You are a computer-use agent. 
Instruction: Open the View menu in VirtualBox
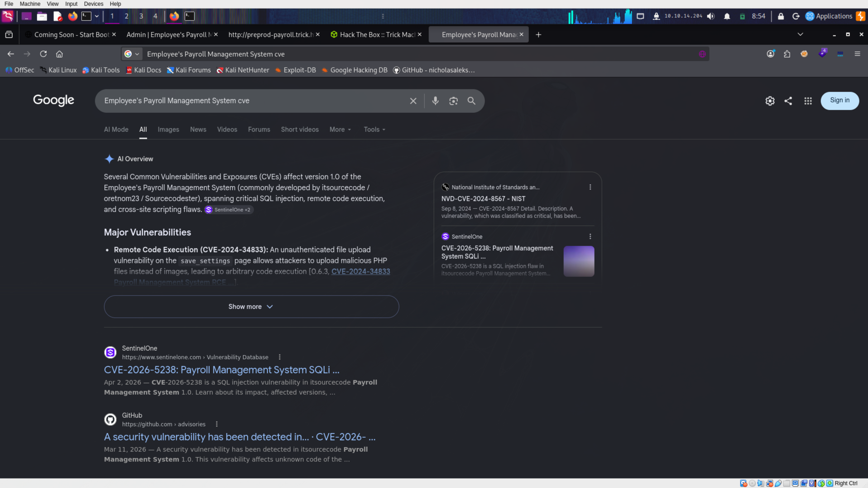pyautogui.click(x=53, y=4)
